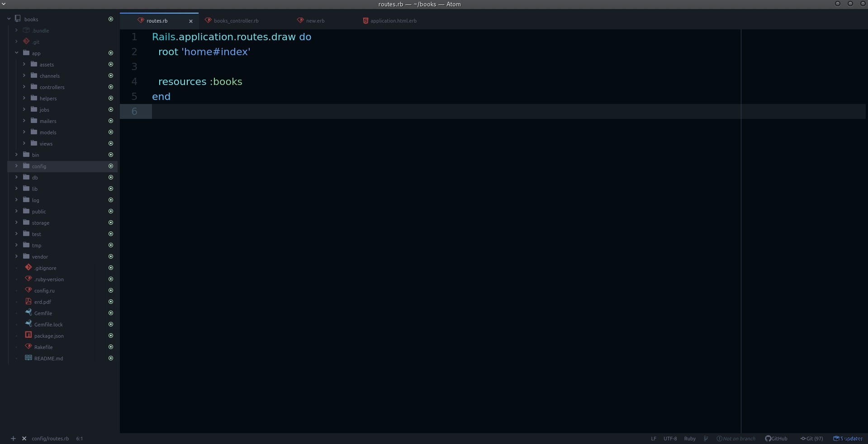The image size is (868, 444).
Task: Click the 6:1 cursor position indicator
Action: (x=80, y=439)
